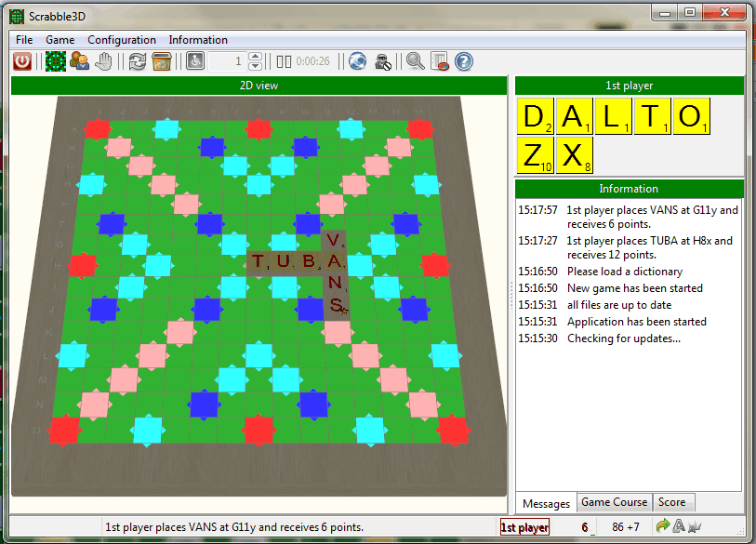Select the T tile in the rack
Image resolution: width=756 pixels, height=544 pixels.
click(653, 116)
